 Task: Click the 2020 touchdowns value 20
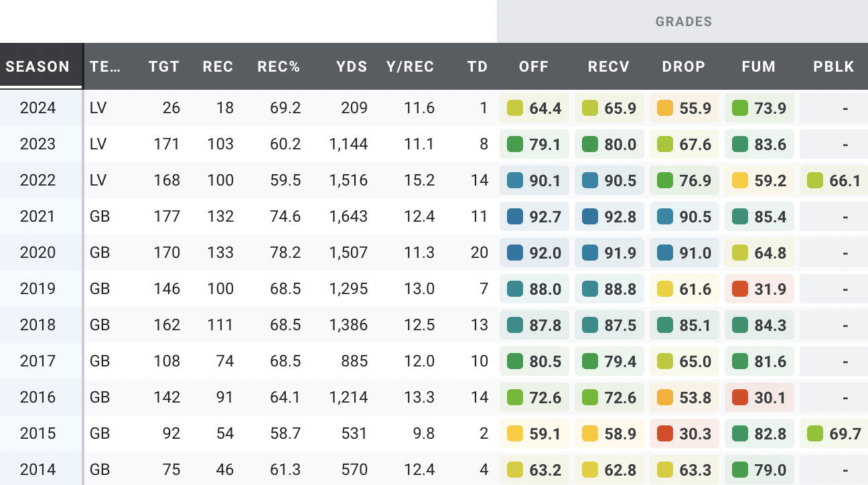point(480,253)
